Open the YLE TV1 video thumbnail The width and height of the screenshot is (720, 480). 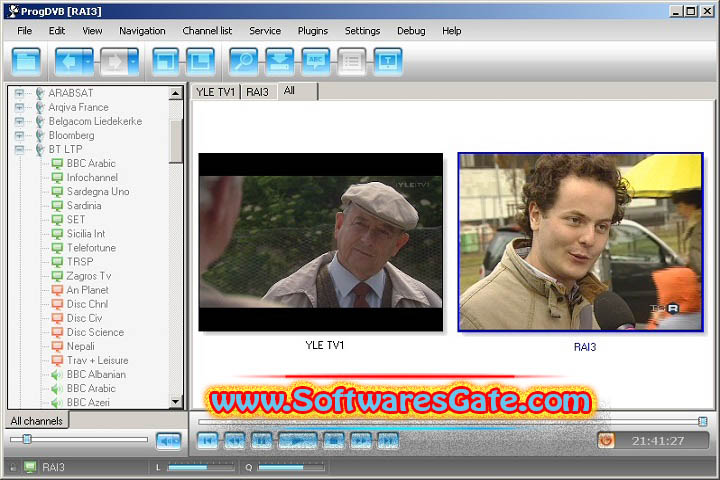coord(321,242)
